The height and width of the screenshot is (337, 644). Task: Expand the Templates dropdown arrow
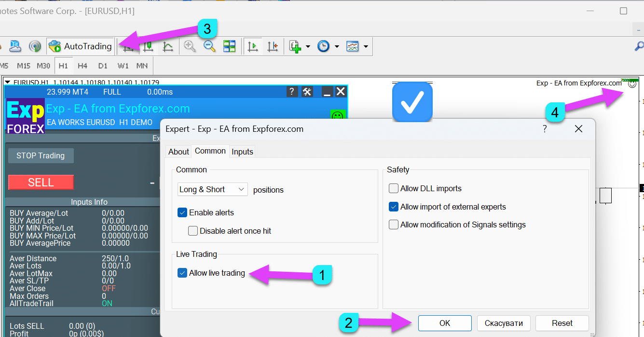(x=366, y=47)
